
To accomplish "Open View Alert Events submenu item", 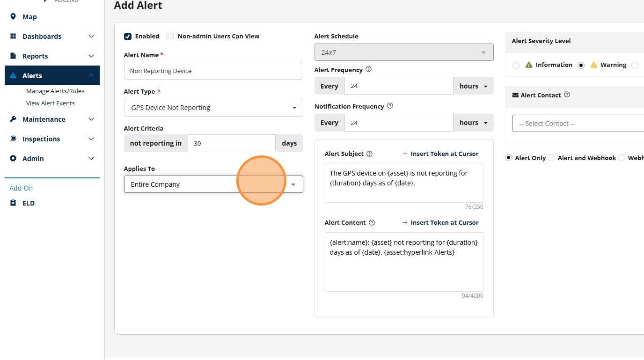I will [51, 103].
